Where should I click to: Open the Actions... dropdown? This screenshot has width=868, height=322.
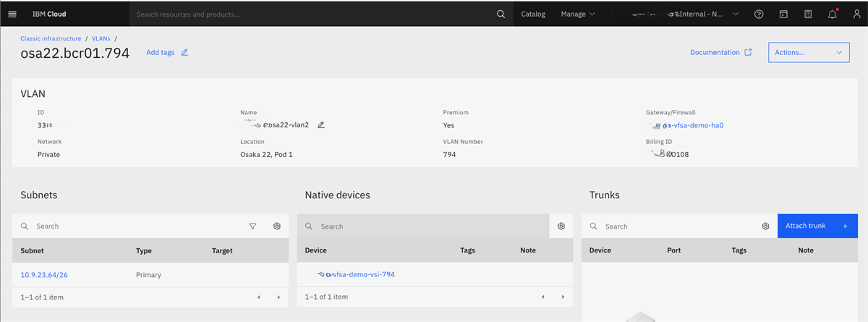[809, 52]
